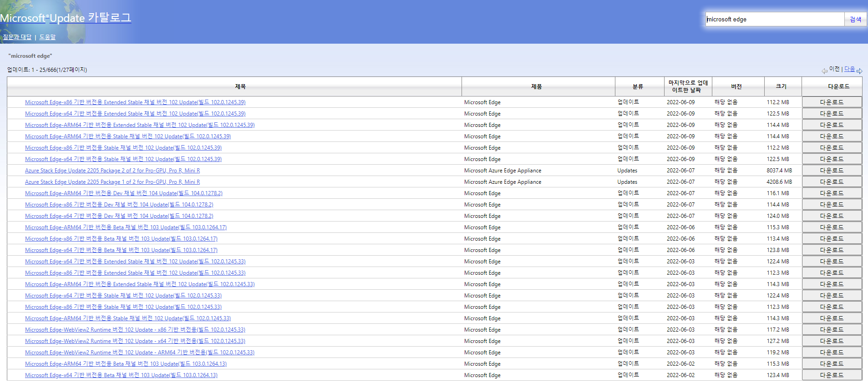The width and height of the screenshot is (868, 388).
Task: Open Edge-x64 Extended Stable 102.0.1245.39 update link
Action: tap(135, 114)
